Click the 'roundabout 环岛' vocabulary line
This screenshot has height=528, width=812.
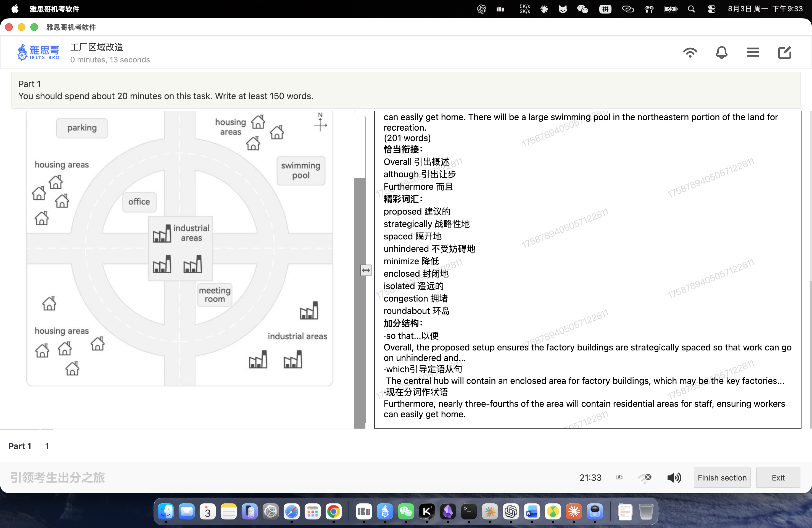point(416,311)
